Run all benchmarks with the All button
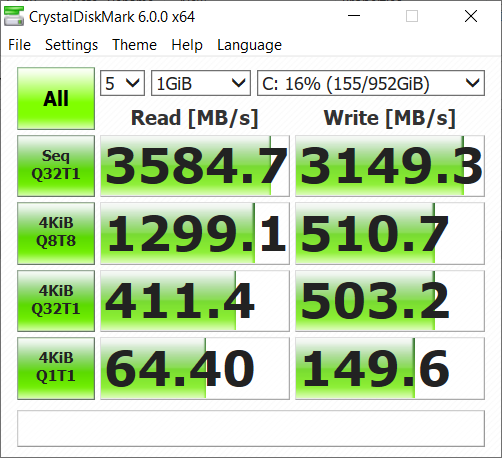Viewport: 502px width, 458px height. click(56, 98)
